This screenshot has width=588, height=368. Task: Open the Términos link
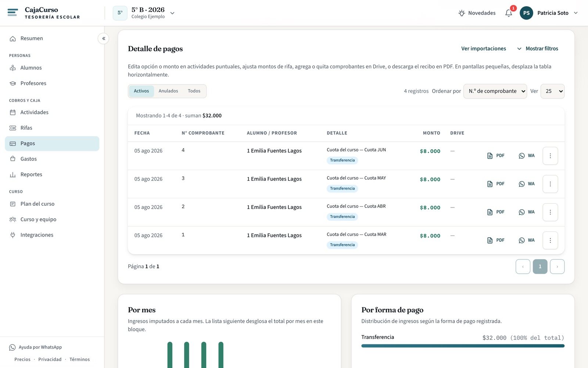[79, 360]
